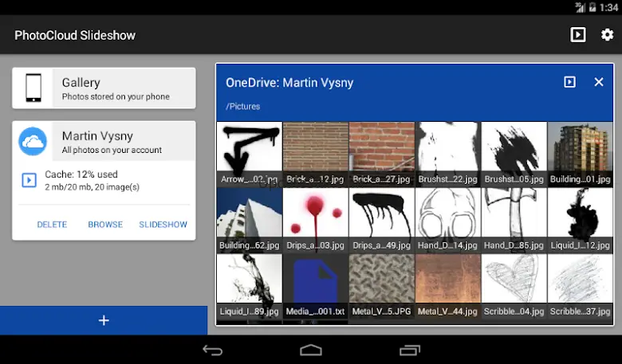The width and height of the screenshot is (622, 364).
Task: Open Liquid_I...89.jpg thumbnail
Action: click(x=250, y=287)
